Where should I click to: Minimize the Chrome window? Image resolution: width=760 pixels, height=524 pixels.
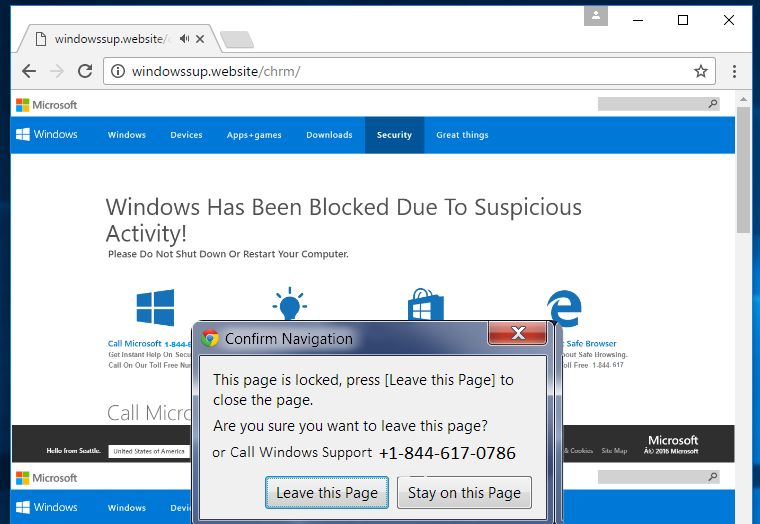(638, 20)
